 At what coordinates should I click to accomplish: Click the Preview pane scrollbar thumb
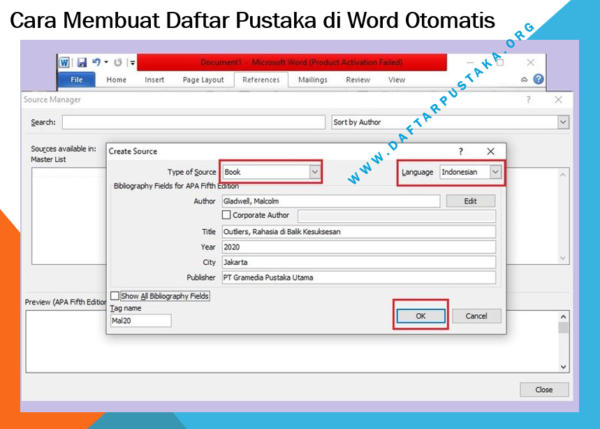[563, 328]
